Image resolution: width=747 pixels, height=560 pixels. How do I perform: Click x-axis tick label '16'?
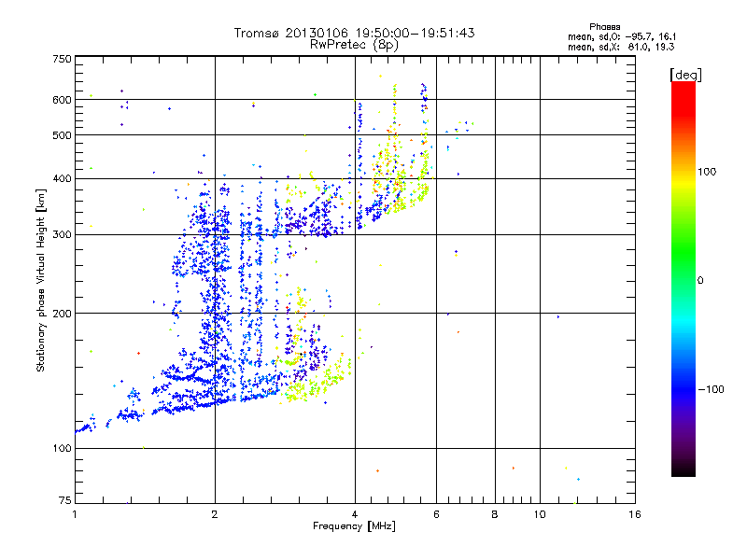coord(635,514)
